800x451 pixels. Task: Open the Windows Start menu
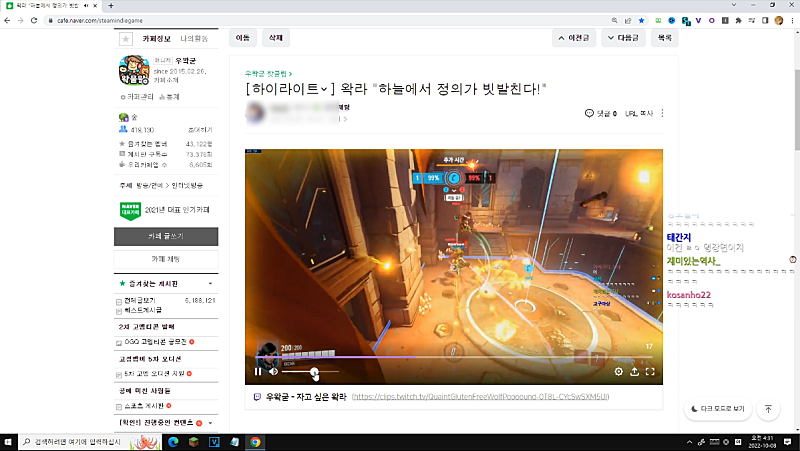coord(8,442)
